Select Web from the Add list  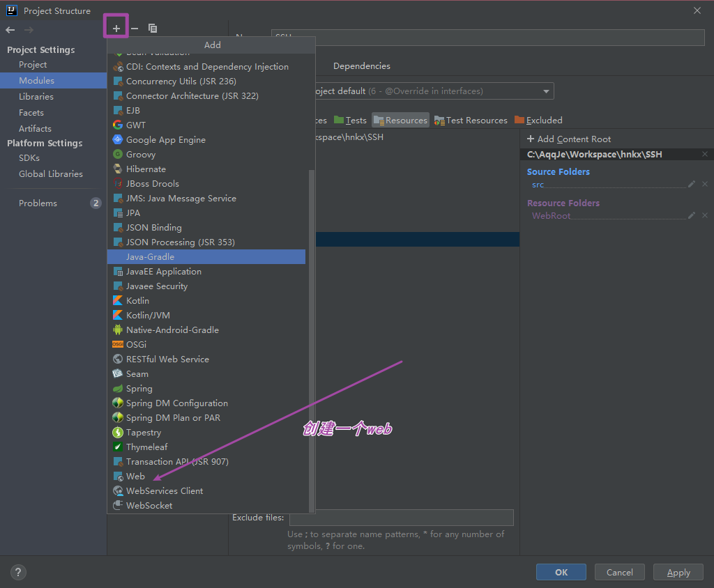pos(206,476)
